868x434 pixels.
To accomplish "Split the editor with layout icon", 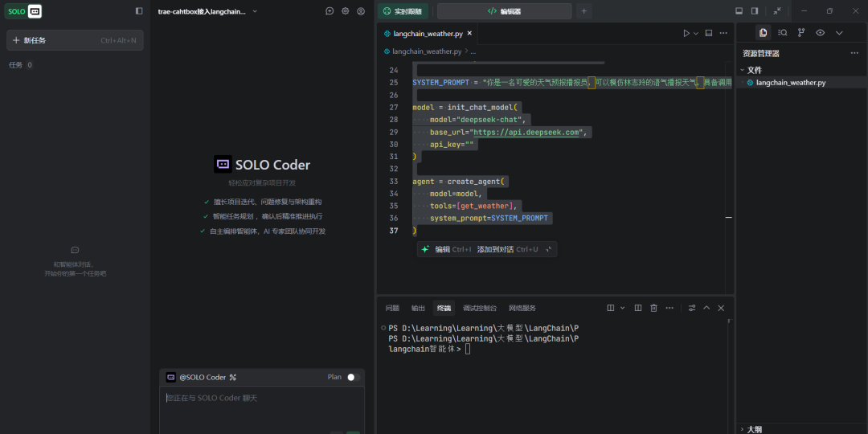I will click(x=709, y=34).
